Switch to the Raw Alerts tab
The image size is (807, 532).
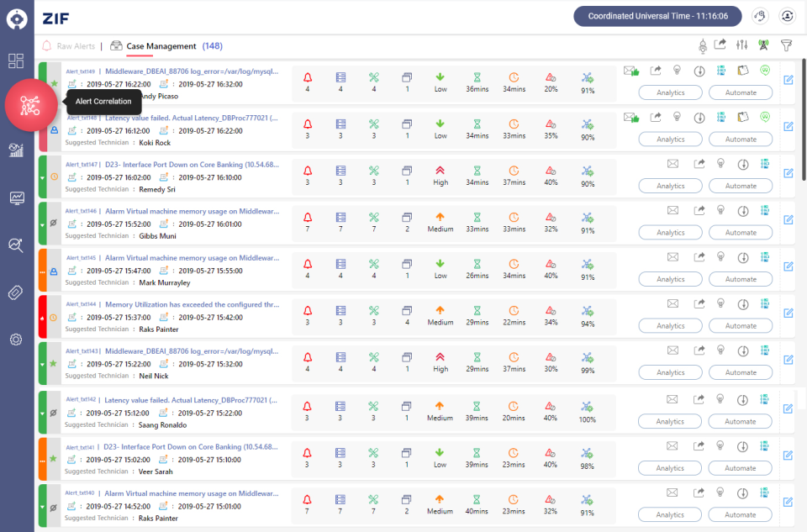(x=76, y=46)
